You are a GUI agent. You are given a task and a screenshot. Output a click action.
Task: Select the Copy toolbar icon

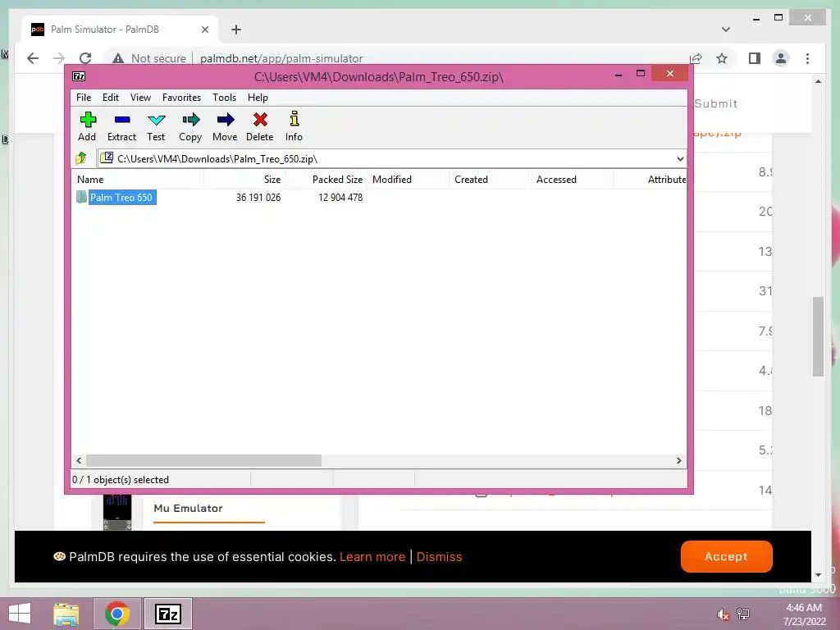(x=190, y=120)
